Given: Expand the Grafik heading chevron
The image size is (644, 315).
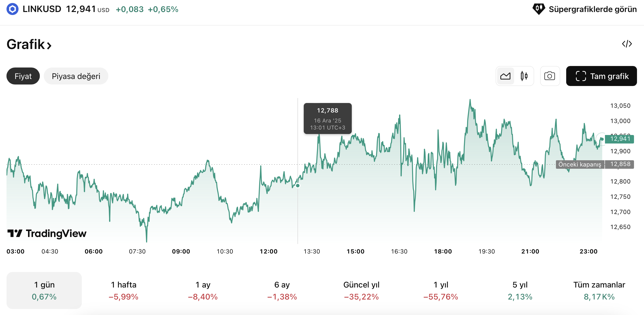Looking at the screenshot, I should pyautogui.click(x=49, y=45).
